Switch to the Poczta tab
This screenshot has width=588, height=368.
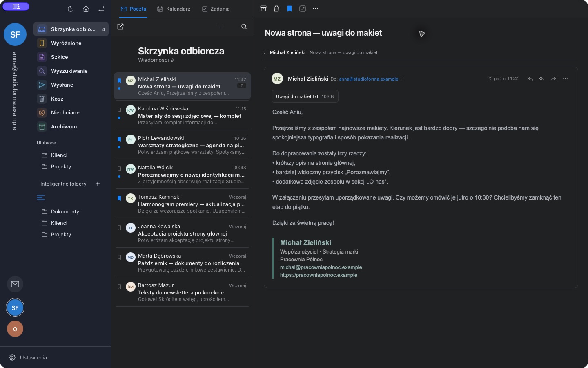pyautogui.click(x=134, y=9)
